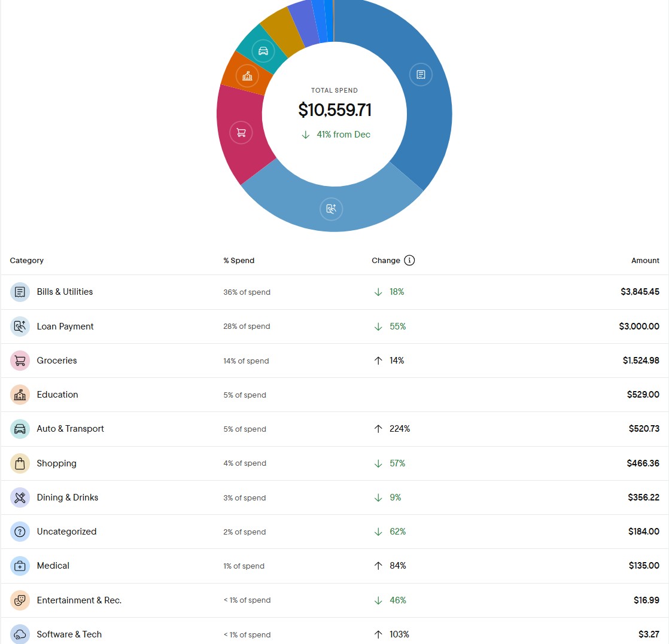Click the Loan Payment icon in the donut chart

pos(331,209)
